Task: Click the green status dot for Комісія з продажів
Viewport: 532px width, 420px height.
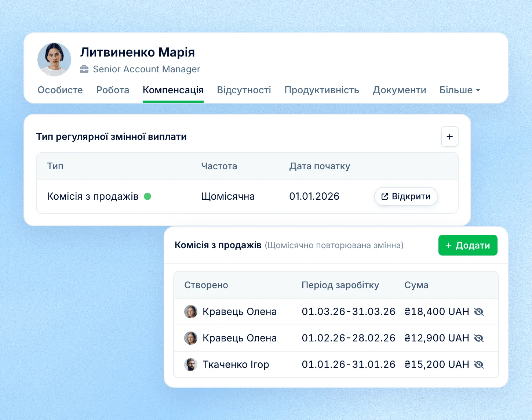Action: [x=147, y=196]
